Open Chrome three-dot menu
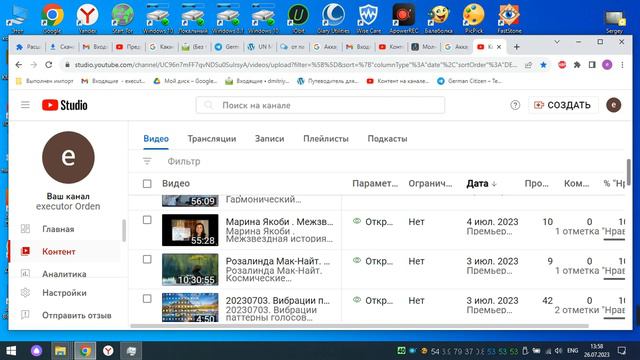The image size is (640, 360). coord(622,65)
